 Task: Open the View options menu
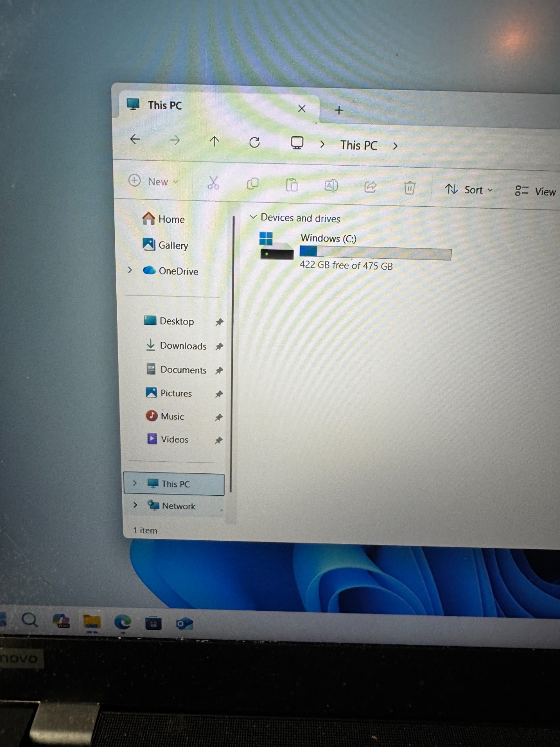[535, 191]
